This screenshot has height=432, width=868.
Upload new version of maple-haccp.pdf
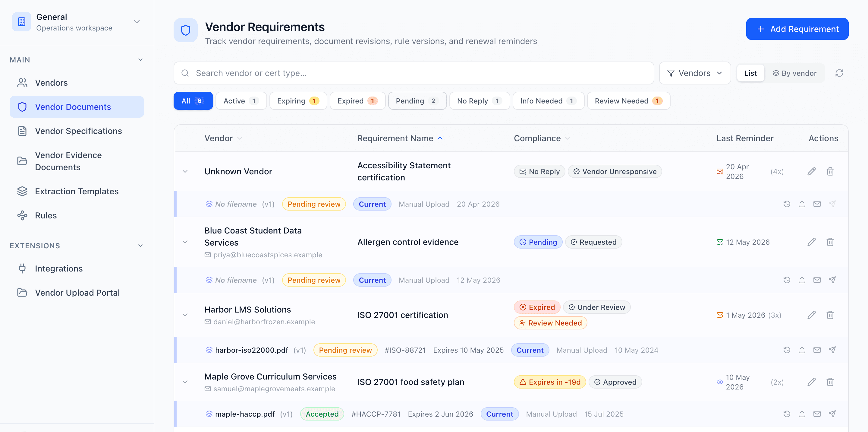click(802, 414)
